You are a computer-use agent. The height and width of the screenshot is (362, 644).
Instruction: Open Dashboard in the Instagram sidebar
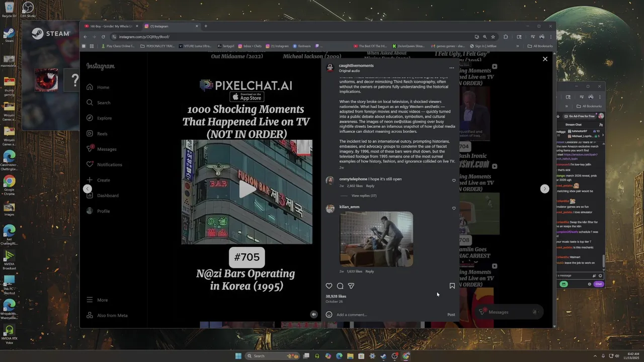103,196
